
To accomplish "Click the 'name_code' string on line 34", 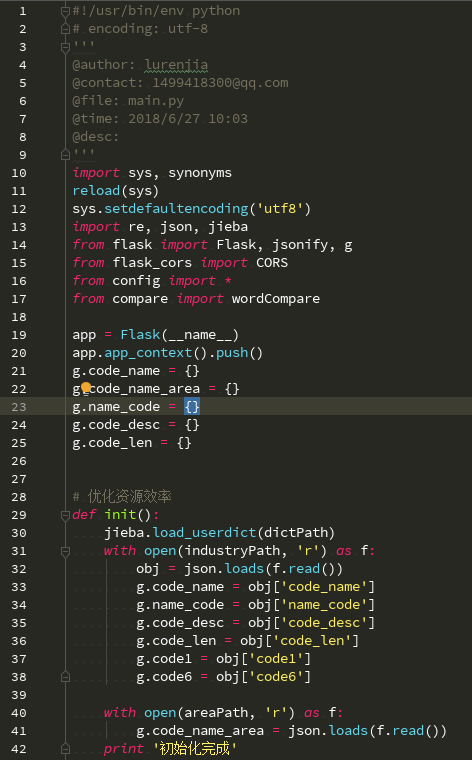I will pos(324,605).
